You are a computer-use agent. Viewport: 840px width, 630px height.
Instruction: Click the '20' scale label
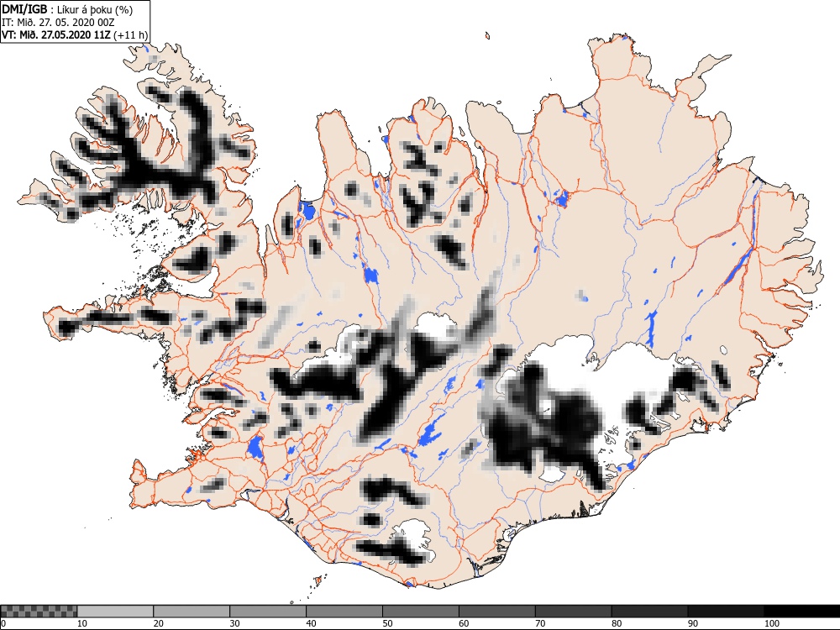158,623
